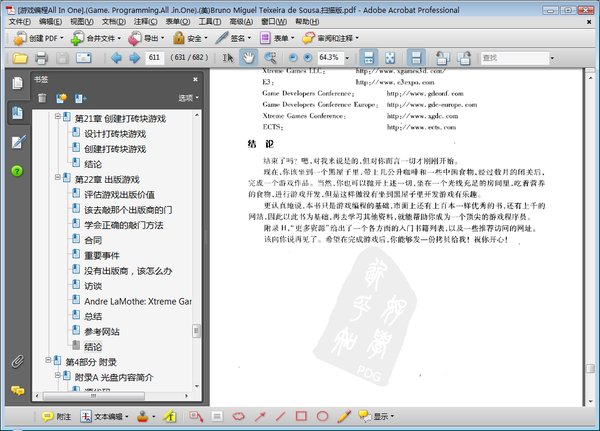Select the Pencil drawing tool
600x431 pixels.
[x=344, y=416]
